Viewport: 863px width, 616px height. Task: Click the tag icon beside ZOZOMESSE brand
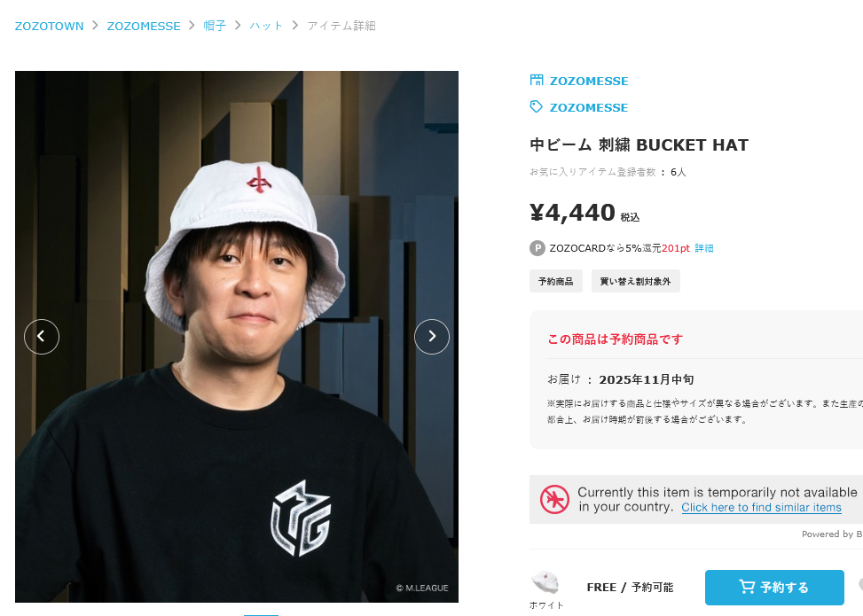point(536,106)
